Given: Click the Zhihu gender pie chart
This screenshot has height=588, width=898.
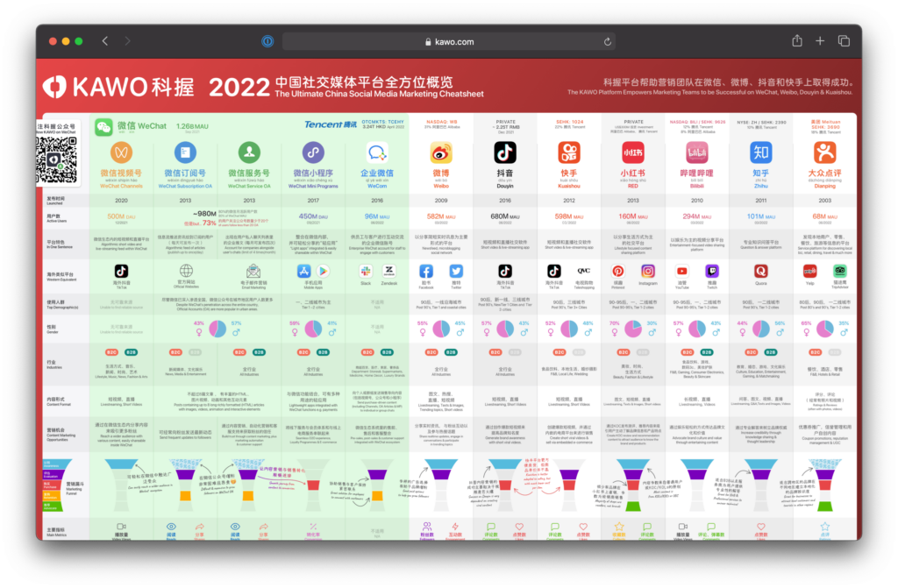Looking at the screenshot, I should coord(760,329).
